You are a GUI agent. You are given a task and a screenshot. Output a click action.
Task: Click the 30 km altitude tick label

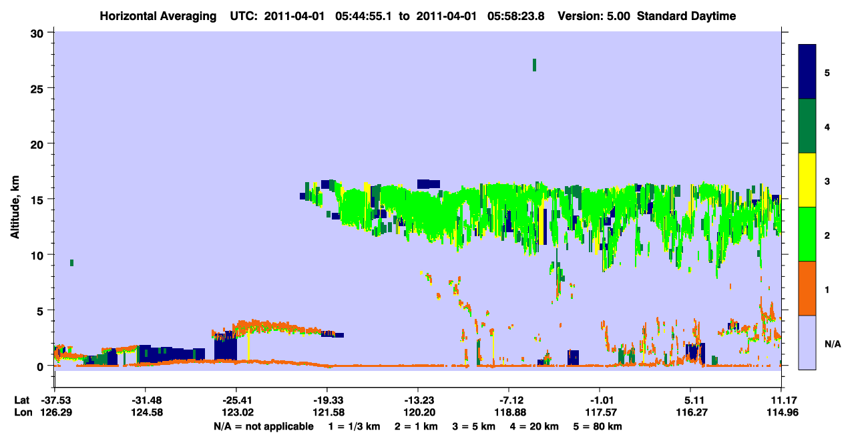point(39,33)
